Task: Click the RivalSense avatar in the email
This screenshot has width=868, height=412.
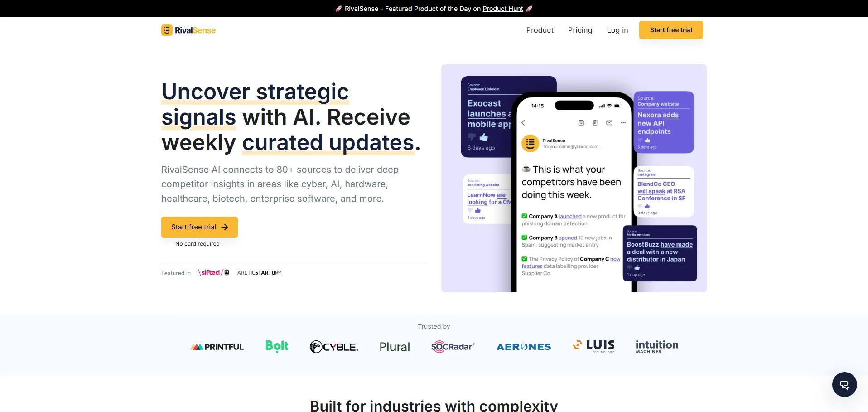Action: coord(530,143)
